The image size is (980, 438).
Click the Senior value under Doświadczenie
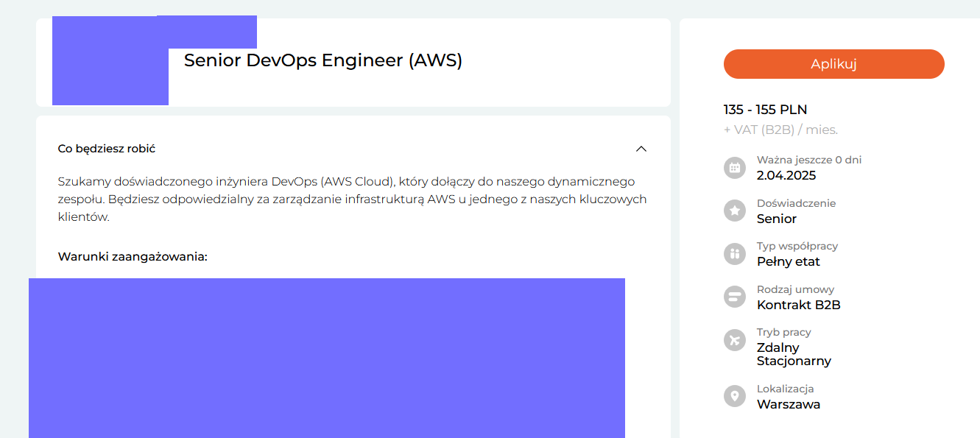click(x=776, y=219)
